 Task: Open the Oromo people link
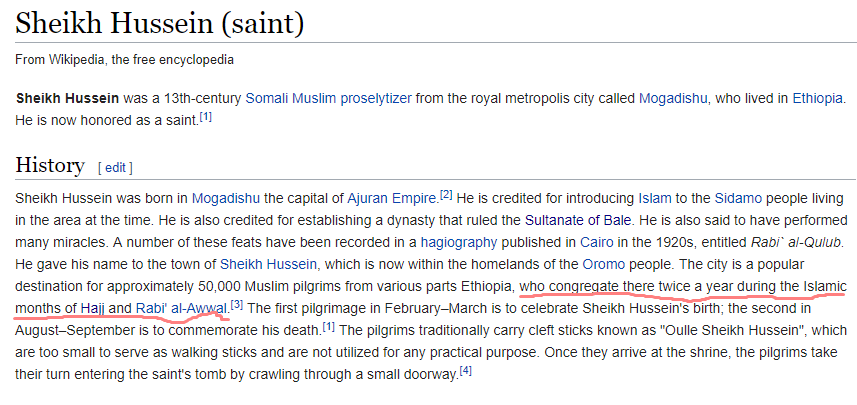click(x=603, y=265)
